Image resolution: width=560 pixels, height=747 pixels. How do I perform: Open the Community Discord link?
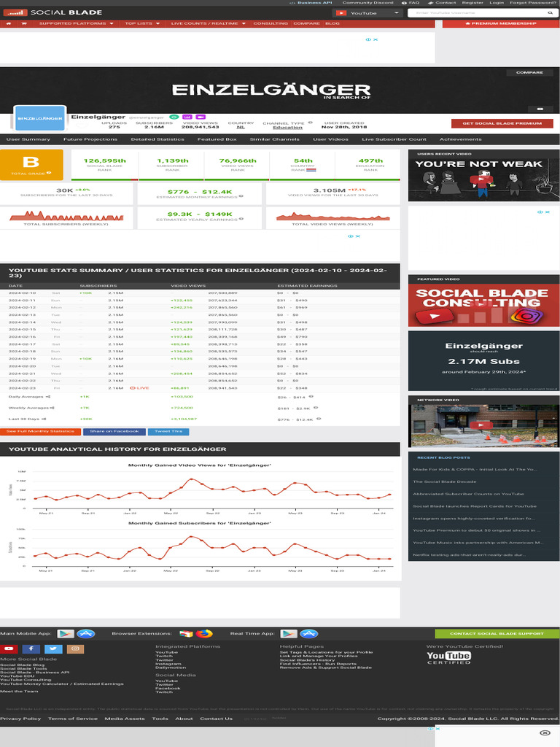point(367,3)
